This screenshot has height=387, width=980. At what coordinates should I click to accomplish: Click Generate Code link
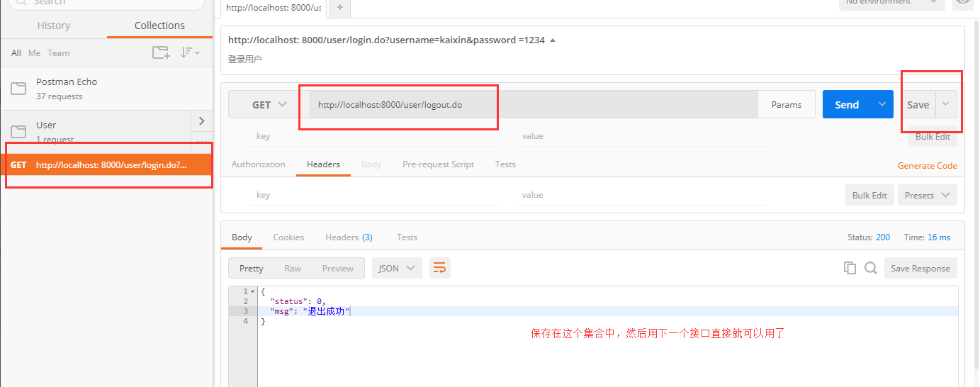(x=927, y=165)
